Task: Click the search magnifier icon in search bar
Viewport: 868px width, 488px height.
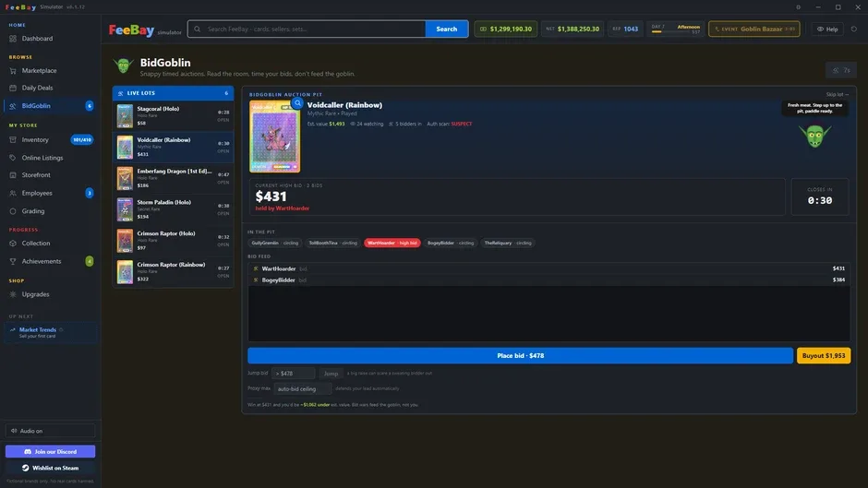Action: coord(197,29)
